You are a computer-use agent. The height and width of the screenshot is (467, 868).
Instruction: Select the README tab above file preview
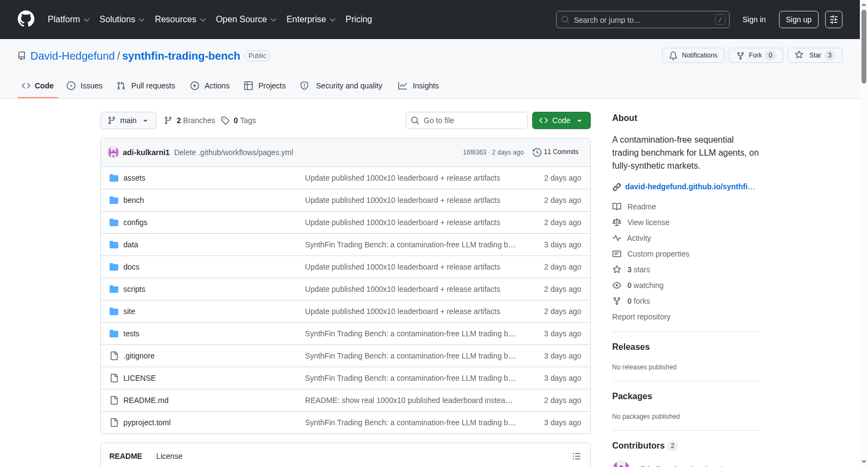[126, 456]
